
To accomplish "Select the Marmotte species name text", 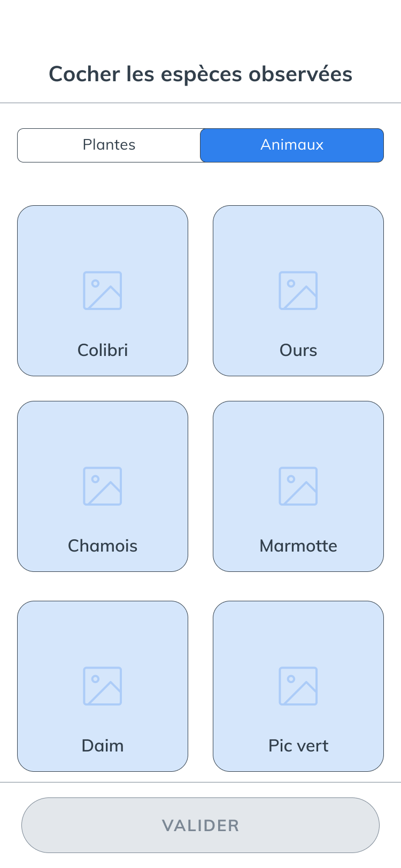I will [x=298, y=546].
